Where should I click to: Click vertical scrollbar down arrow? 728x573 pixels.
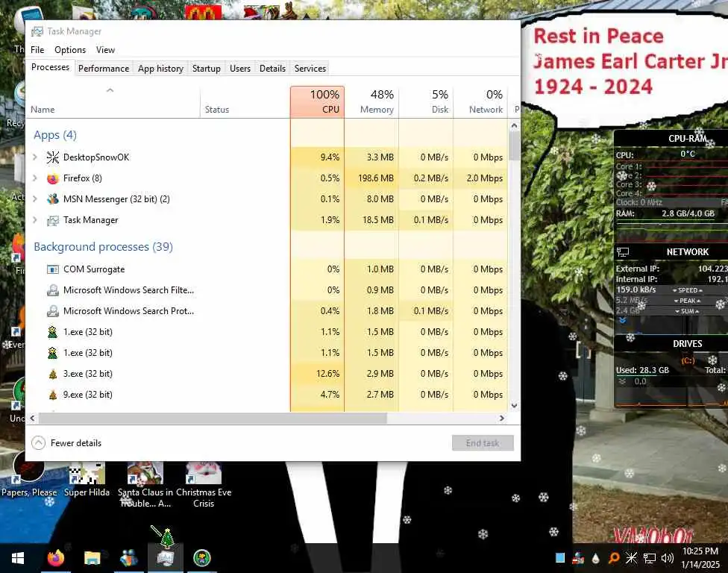coord(515,405)
